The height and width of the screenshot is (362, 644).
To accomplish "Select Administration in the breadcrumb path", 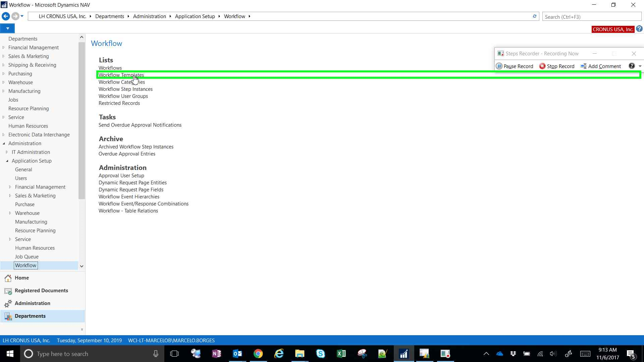I will coord(149,16).
